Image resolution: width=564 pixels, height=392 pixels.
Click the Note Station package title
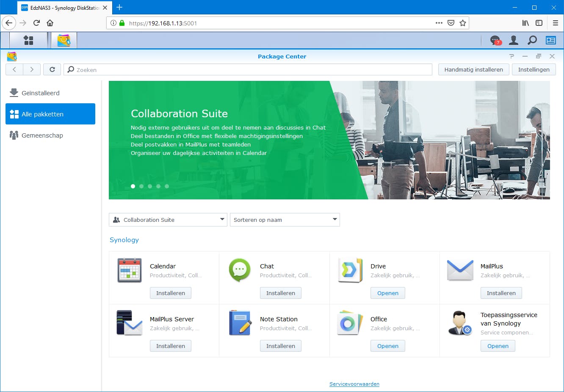coord(279,319)
